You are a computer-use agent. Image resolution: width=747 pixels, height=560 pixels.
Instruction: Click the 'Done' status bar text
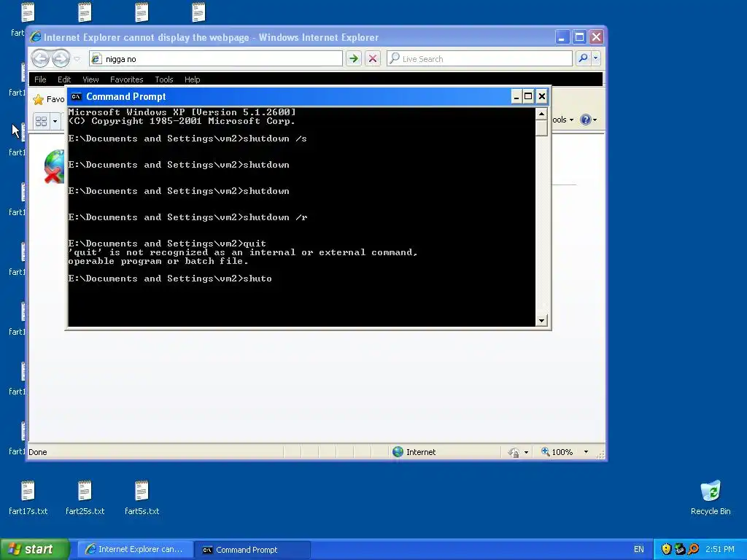point(38,452)
